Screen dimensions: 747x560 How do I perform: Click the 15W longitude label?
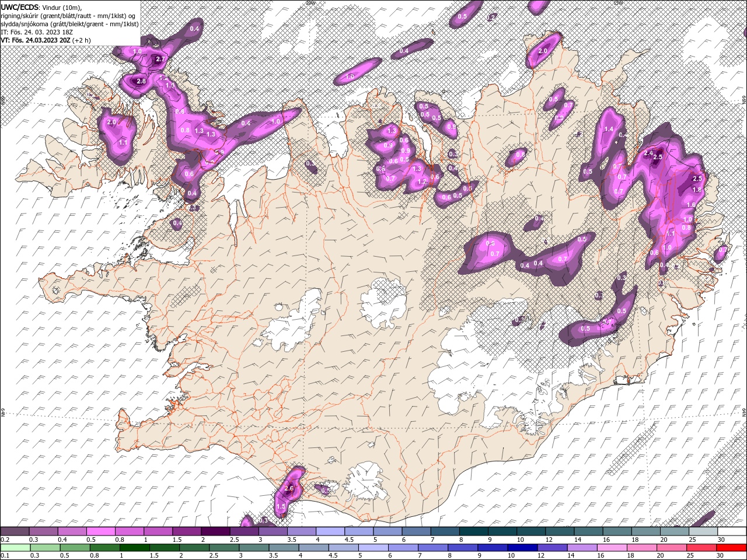coord(618,3)
